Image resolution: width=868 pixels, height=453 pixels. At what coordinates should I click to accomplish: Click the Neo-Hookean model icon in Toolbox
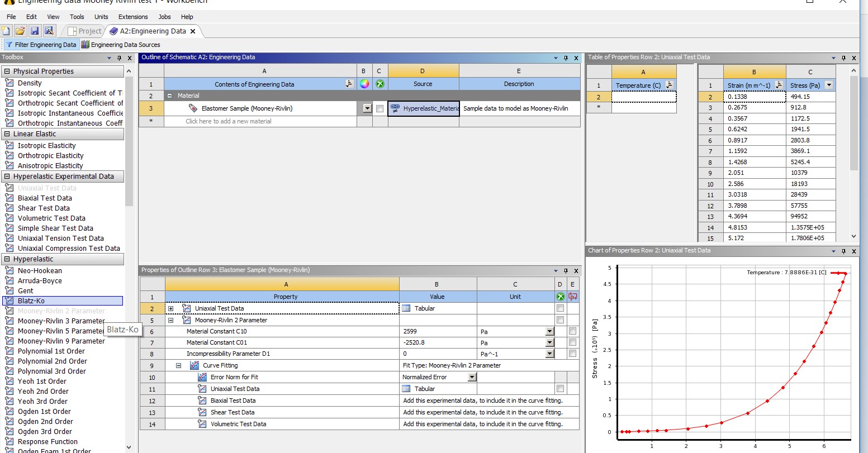[9, 271]
